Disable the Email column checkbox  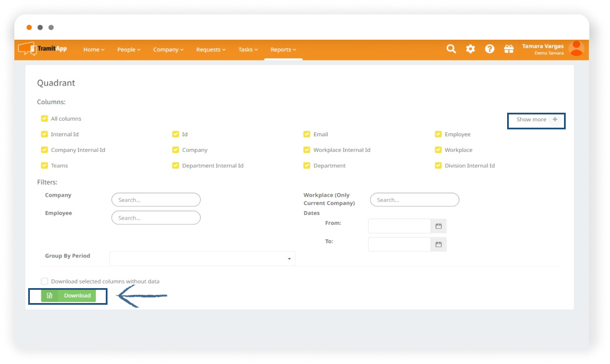coord(307,134)
